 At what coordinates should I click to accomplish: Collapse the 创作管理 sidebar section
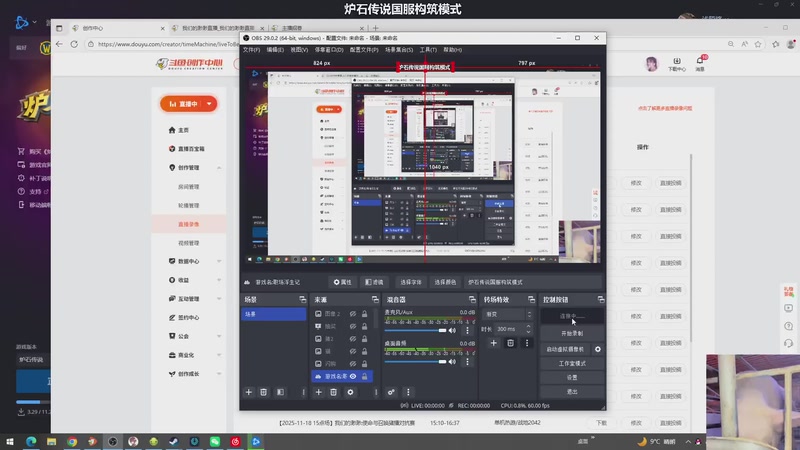(219, 168)
